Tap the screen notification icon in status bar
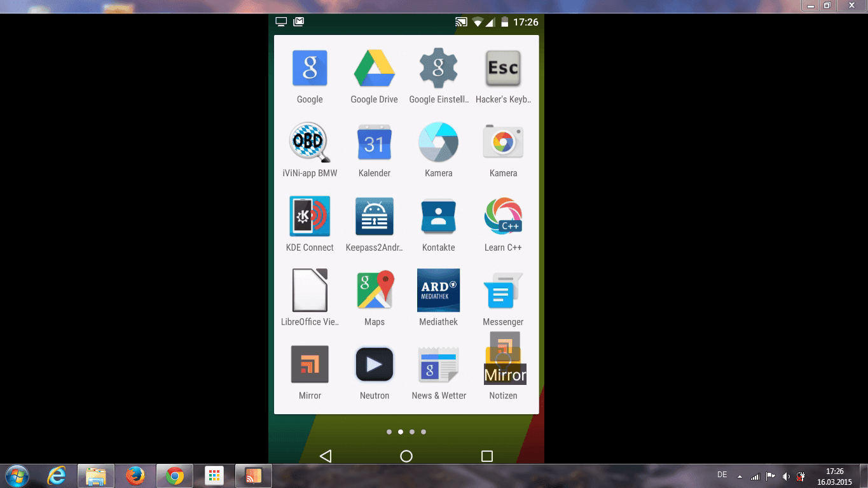 click(281, 22)
